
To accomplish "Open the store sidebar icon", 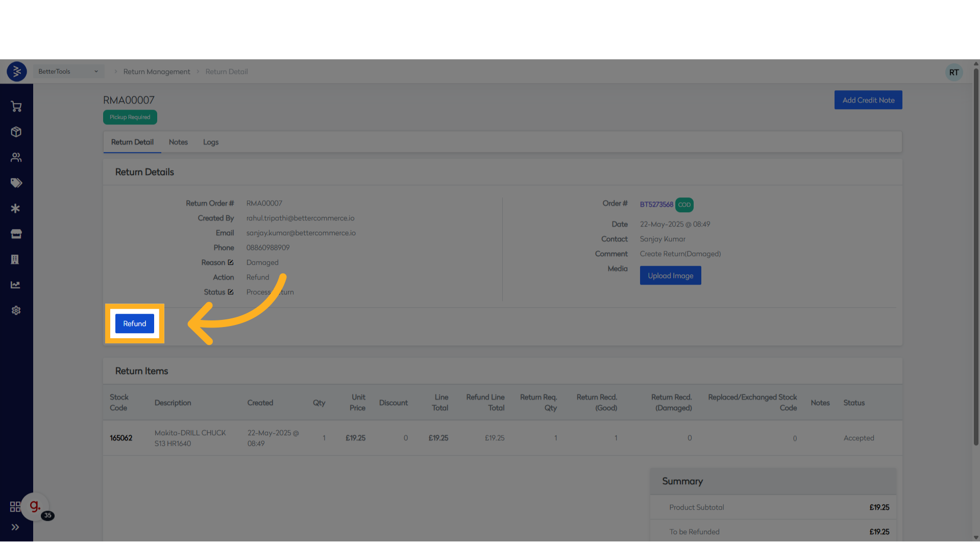I will click(16, 234).
